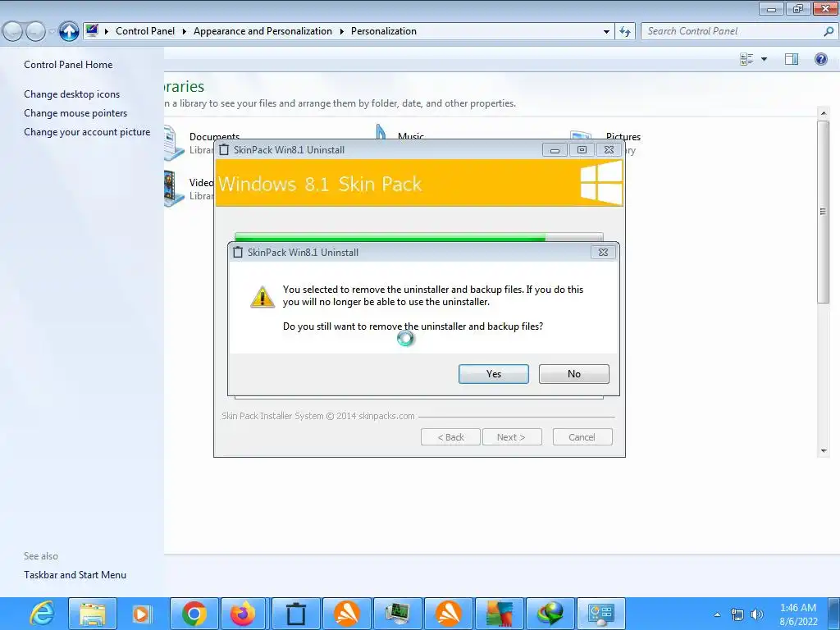Click the scrollbar up arrow in libraries pane
The image size is (840, 630).
tap(824, 113)
